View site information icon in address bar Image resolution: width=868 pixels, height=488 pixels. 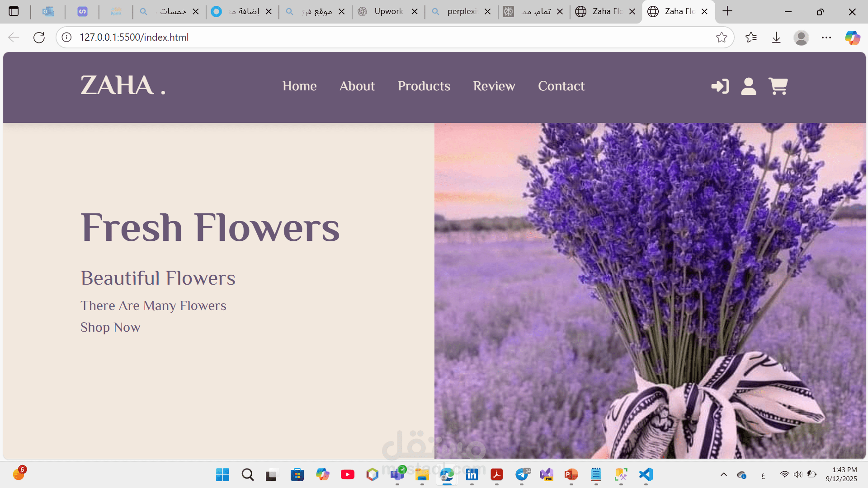pyautogui.click(x=66, y=37)
